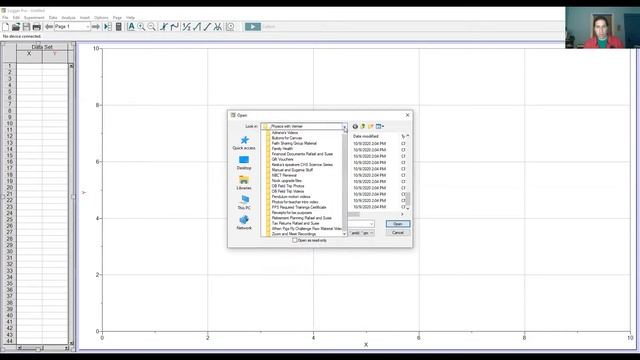This screenshot has height=360, width=640.
Task: Open the Data Browser toolbar icon
Action: (108, 27)
